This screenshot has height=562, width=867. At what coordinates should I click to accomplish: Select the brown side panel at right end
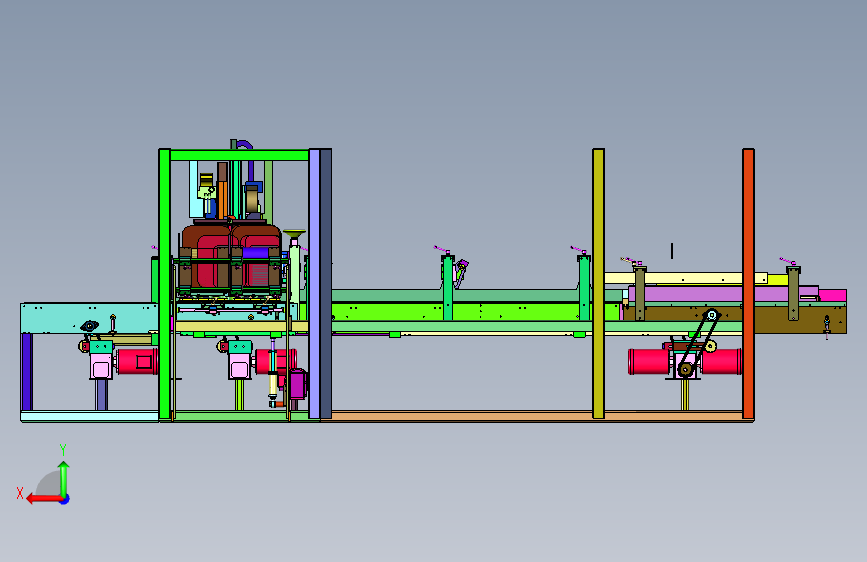(x=800, y=320)
